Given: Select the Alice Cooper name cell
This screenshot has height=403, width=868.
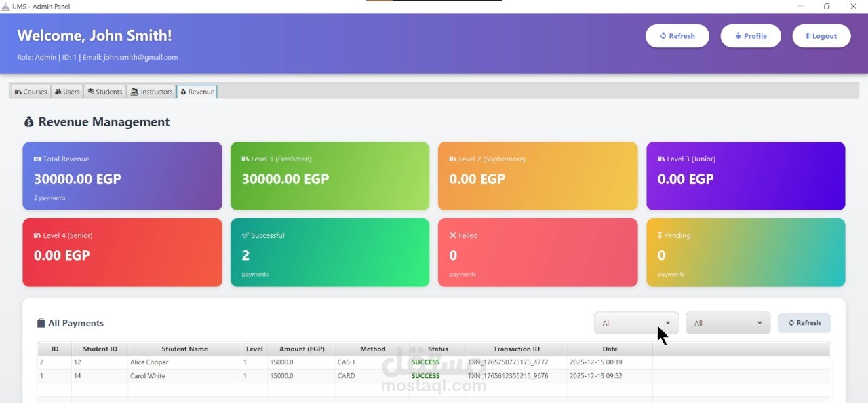Looking at the screenshot, I should point(184,362).
